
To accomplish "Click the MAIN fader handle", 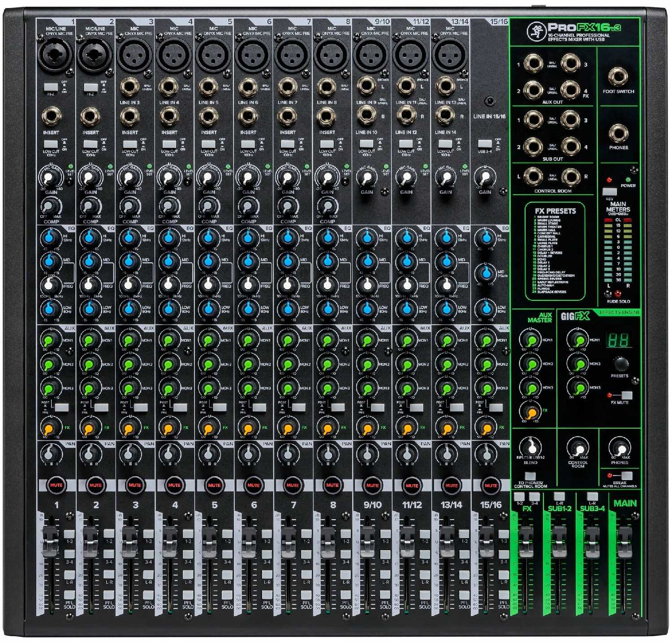I will pos(624,538).
